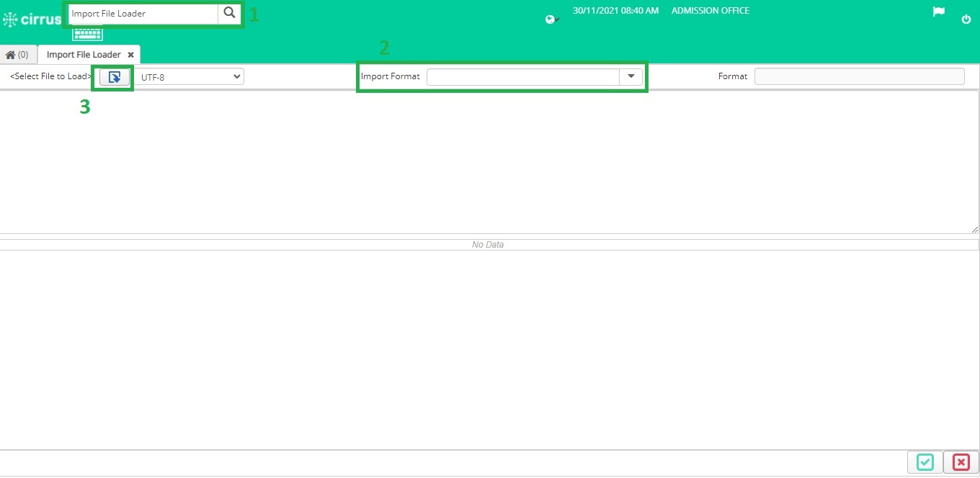The width and height of the screenshot is (980, 478).
Task: Click the ADMISSION OFFICE text
Action: tap(710, 11)
